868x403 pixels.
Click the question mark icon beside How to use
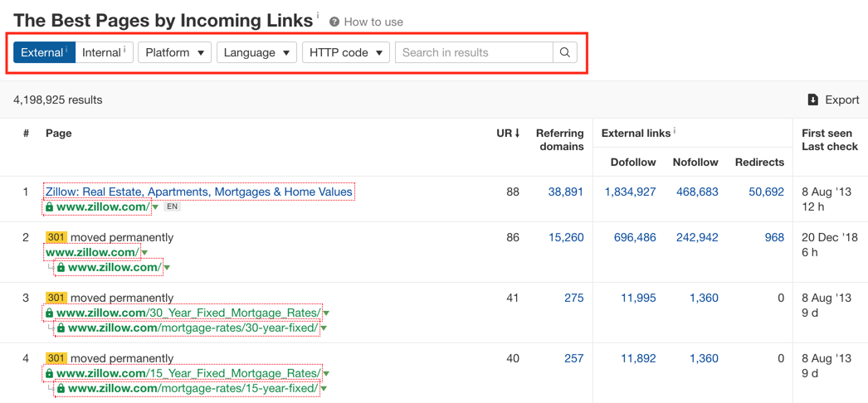pyautogui.click(x=334, y=22)
